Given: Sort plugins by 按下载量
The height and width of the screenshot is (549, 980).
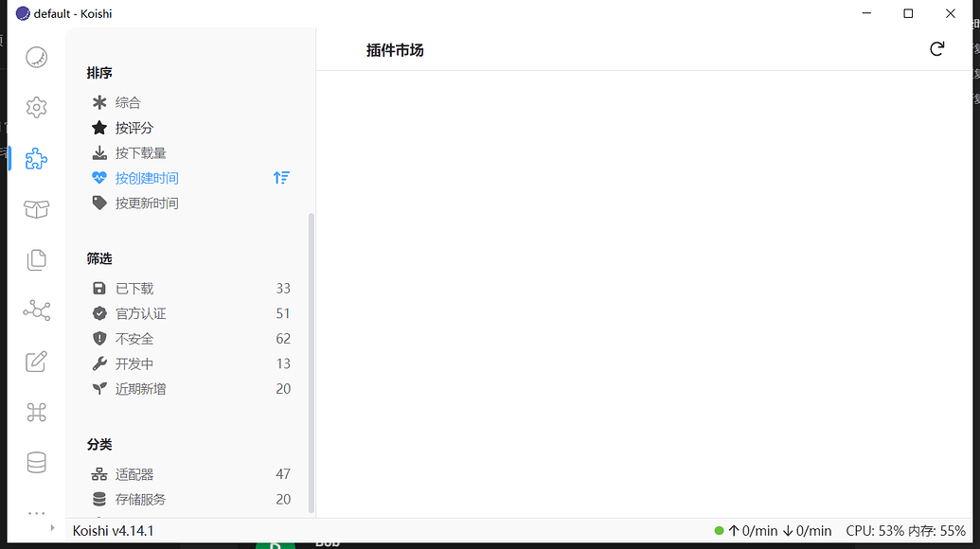Looking at the screenshot, I should tap(140, 153).
